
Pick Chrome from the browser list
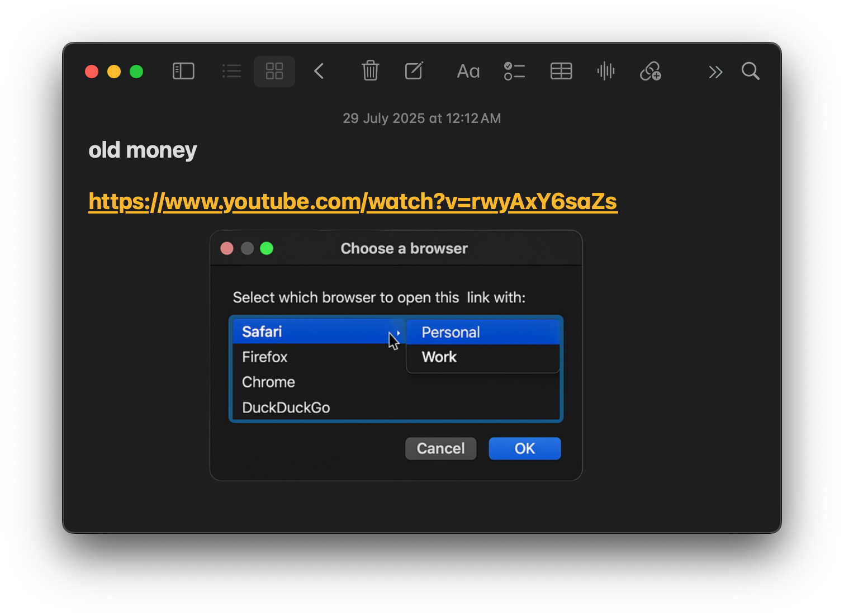point(268,382)
